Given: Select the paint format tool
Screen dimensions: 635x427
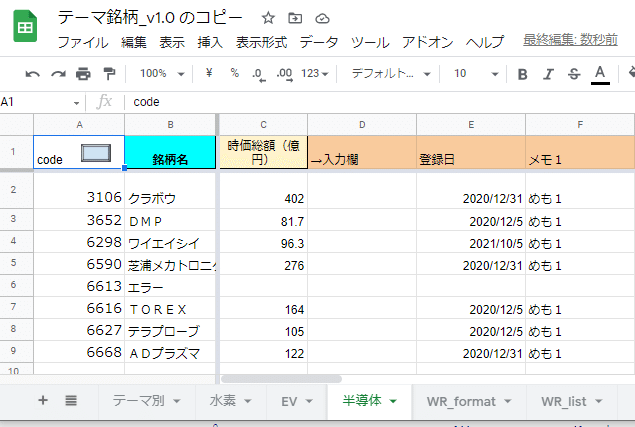Looking at the screenshot, I should coord(109,74).
